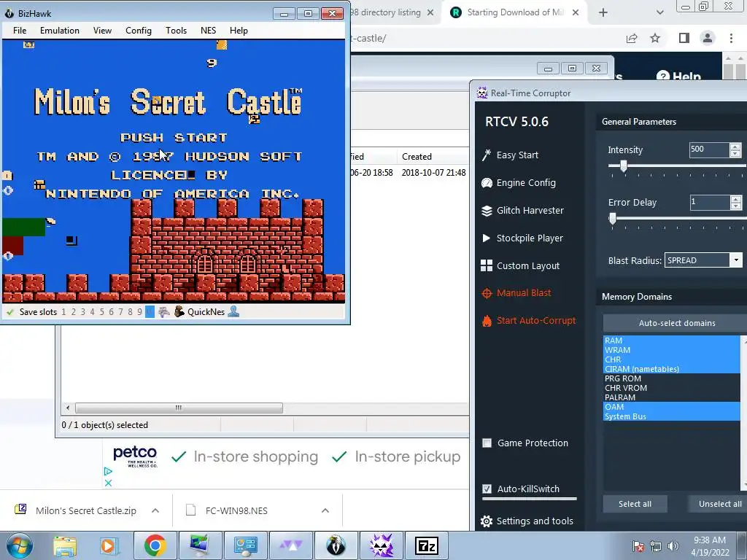Open BizHawk Config menu
Image resolution: width=747 pixels, height=560 pixels.
pos(139,31)
